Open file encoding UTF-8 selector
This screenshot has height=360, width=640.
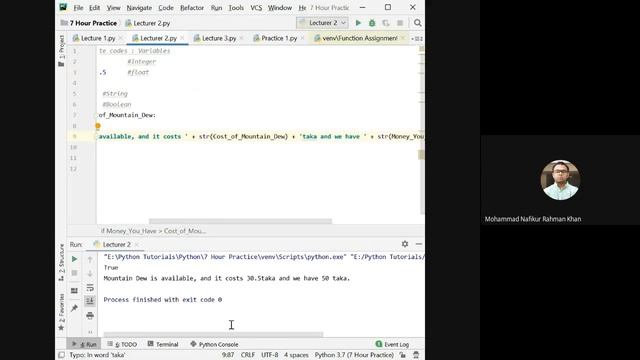[269, 355]
